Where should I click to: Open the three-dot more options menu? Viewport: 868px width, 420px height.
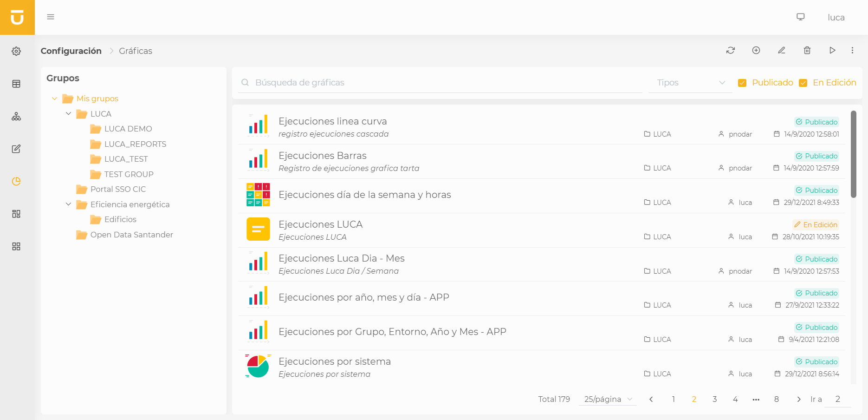click(x=852, y=50)
